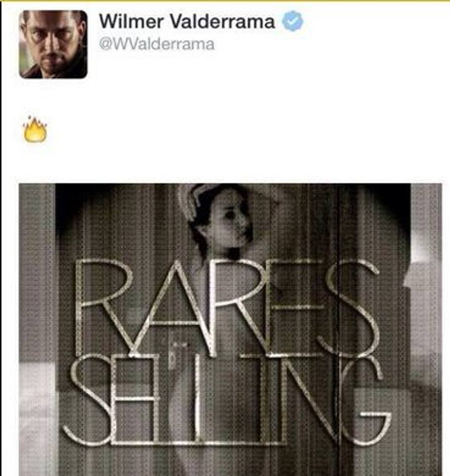450x476 pixels.
Task: Click the yellow line above the tweet
Action: 225,0
